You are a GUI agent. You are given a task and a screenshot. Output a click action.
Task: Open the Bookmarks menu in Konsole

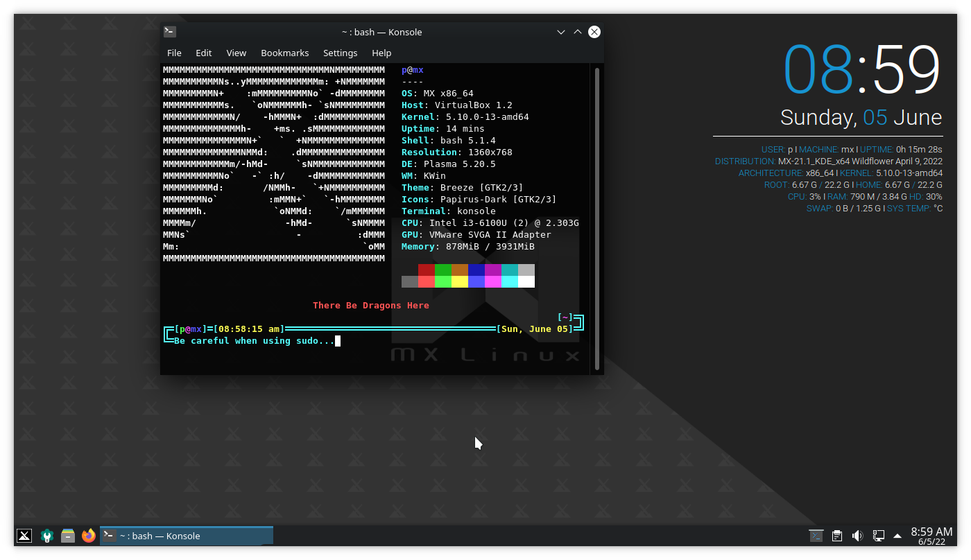(285, 53)
